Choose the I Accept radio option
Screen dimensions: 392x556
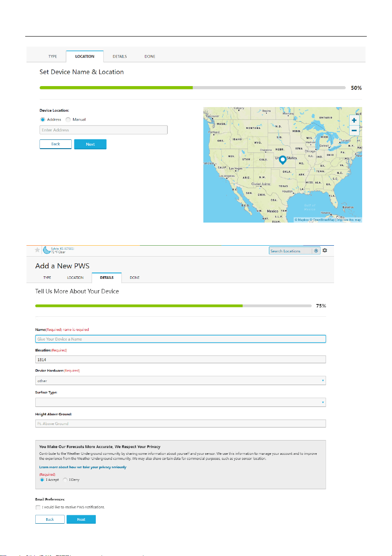click(x=42, y=480)
